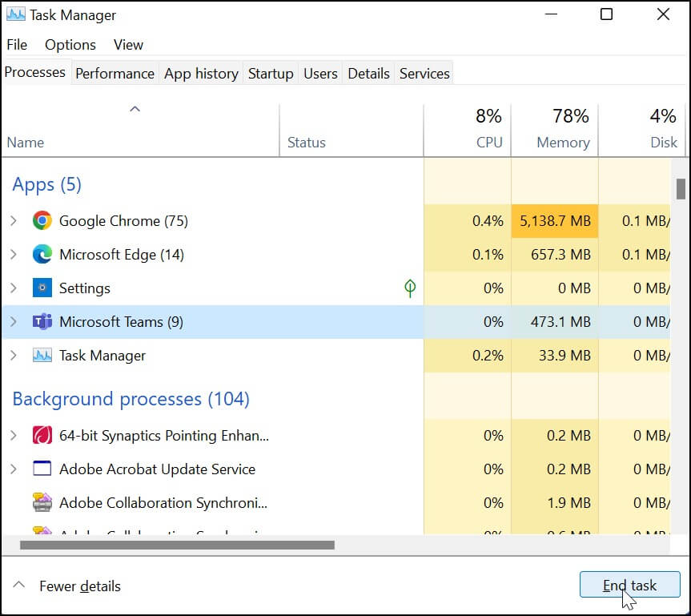
Task: Click the Task Manager title bar icon
Action: tap(16, 14)
